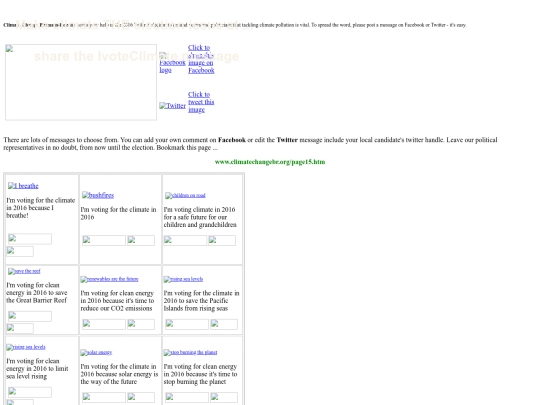
Task: Click the 'save the reef' image link
Action: click(x=24, y=271)
